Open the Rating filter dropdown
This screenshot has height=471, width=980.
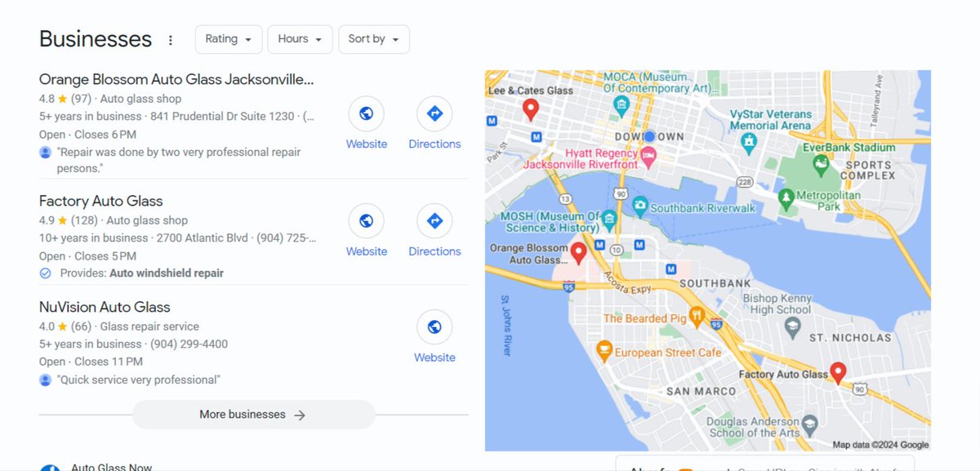229,39
